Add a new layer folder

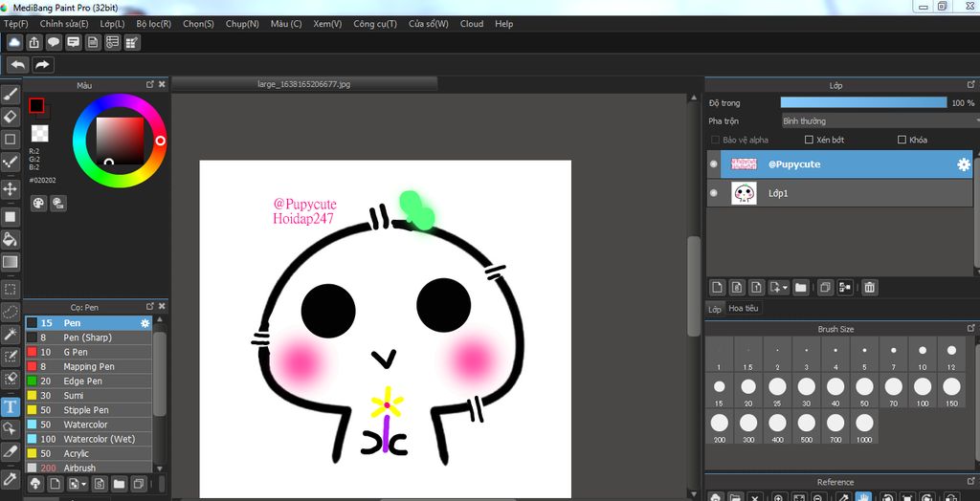point(801,288)
